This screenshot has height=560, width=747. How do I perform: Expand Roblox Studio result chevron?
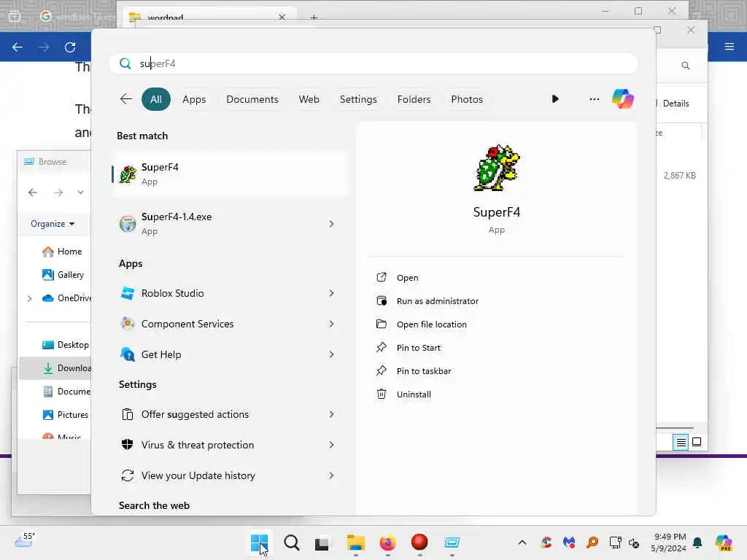(332, 293)
